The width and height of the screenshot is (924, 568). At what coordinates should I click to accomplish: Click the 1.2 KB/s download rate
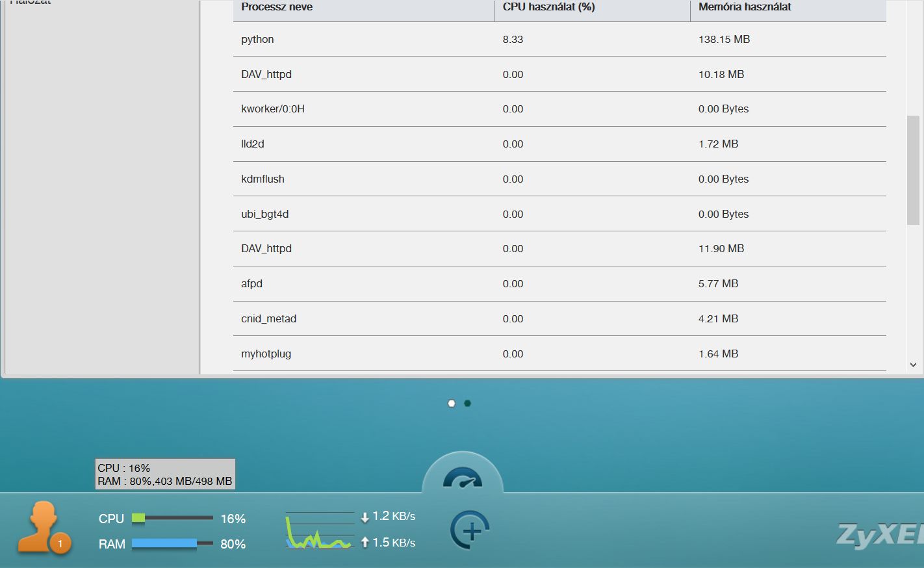[x=394, y=516]
